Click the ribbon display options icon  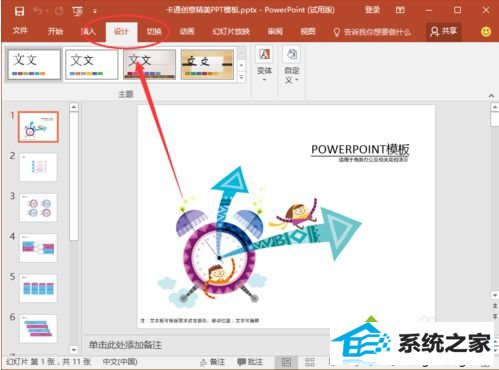[x=400, y=10]
